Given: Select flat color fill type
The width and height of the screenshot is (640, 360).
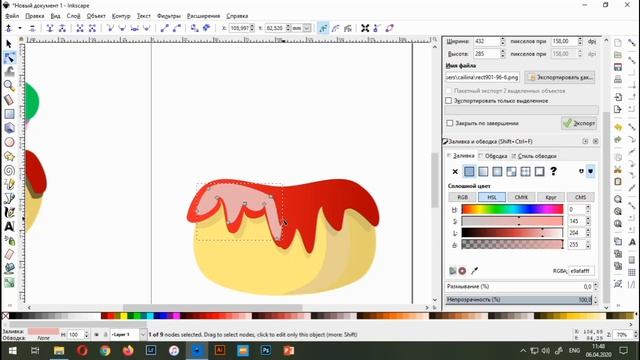Looking at the screenshot, I should [469, 171].
